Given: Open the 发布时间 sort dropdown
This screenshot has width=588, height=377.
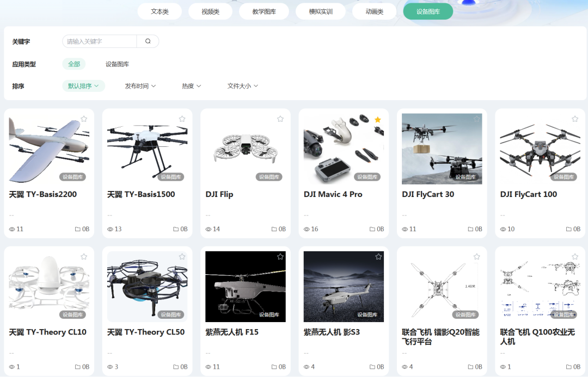Looking at the screenshot, I should point(140,86).
